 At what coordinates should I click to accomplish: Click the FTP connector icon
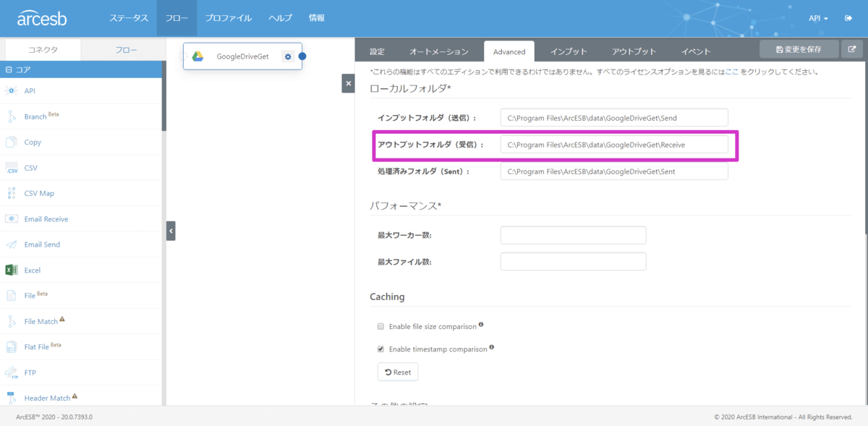click(x=11, y=372)
